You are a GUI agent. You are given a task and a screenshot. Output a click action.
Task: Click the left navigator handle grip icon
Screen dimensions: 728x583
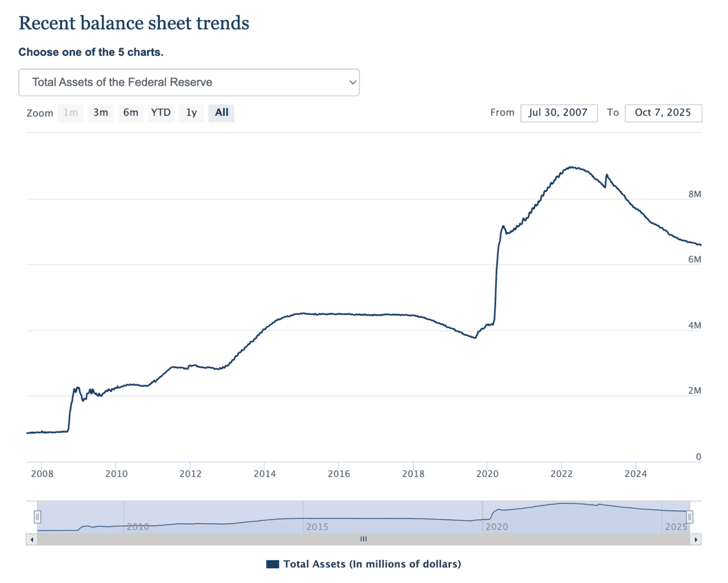coord(37,516)
